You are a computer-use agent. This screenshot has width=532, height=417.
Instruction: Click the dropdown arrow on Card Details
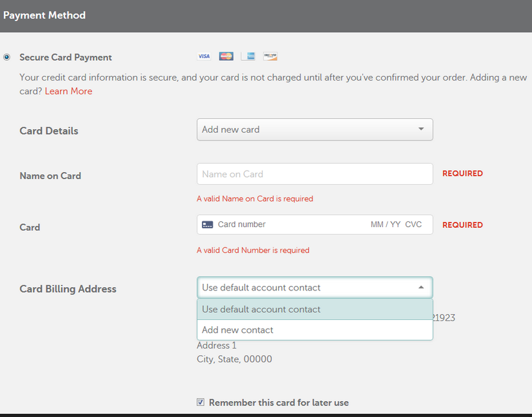point(421,129)
